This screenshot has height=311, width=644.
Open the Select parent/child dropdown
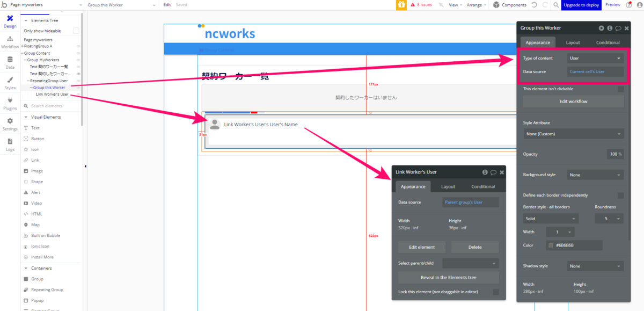(x=471, y=263)
